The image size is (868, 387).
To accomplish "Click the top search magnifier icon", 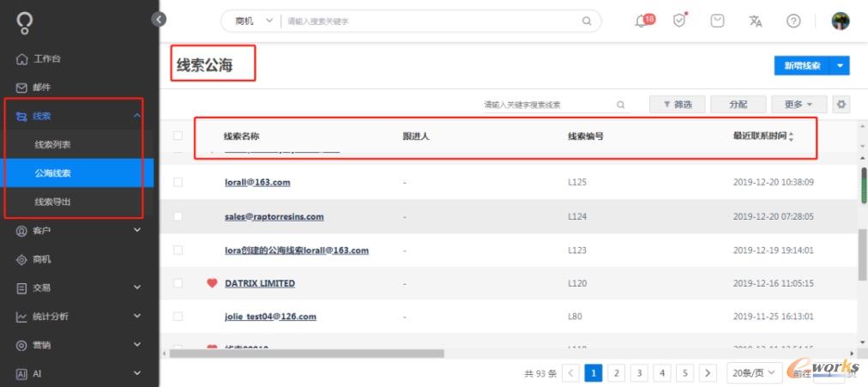I will 587,21.
